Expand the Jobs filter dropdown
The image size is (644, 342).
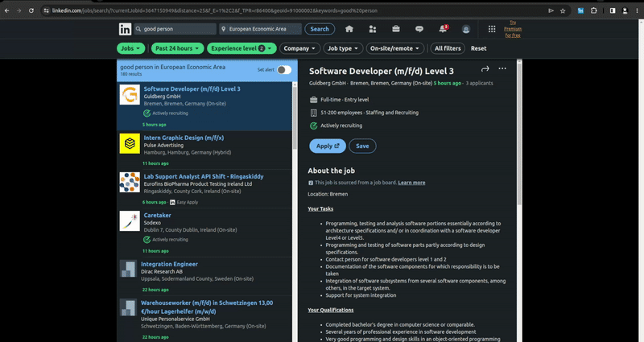pos(130,48)
